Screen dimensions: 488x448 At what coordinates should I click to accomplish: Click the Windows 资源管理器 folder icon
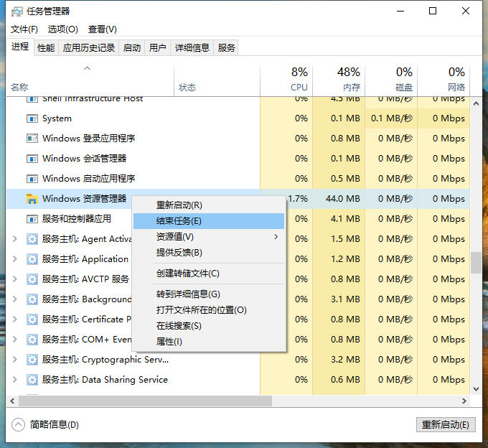tap(32, 199)
